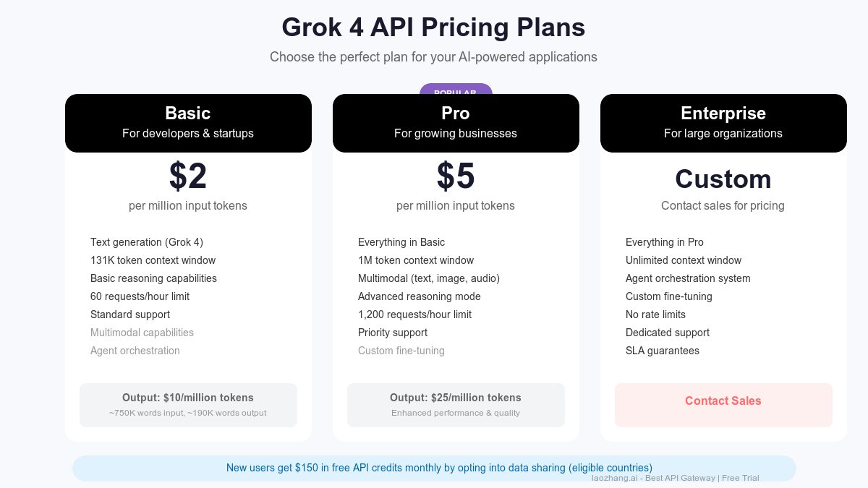868x488 pixels.
Task: Click '60 requests/hour limit' in Basic plan
Action: point(140,296)
